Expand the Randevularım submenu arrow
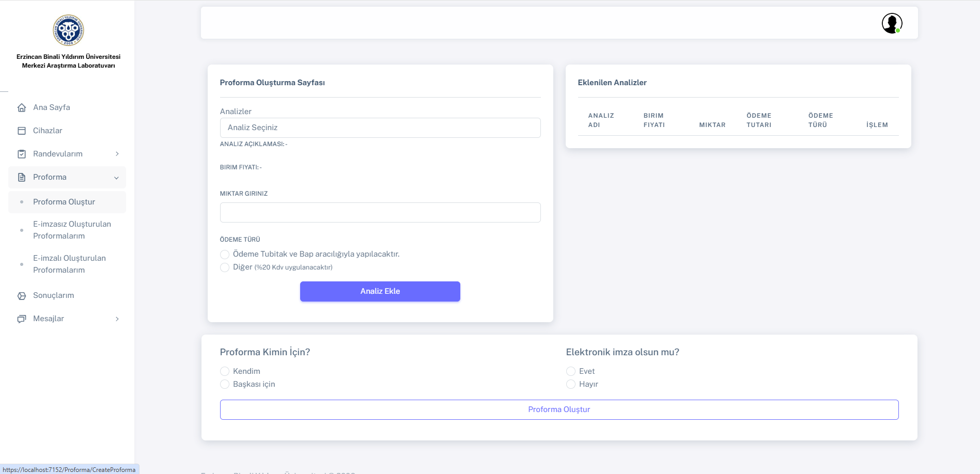 point(117,154)
